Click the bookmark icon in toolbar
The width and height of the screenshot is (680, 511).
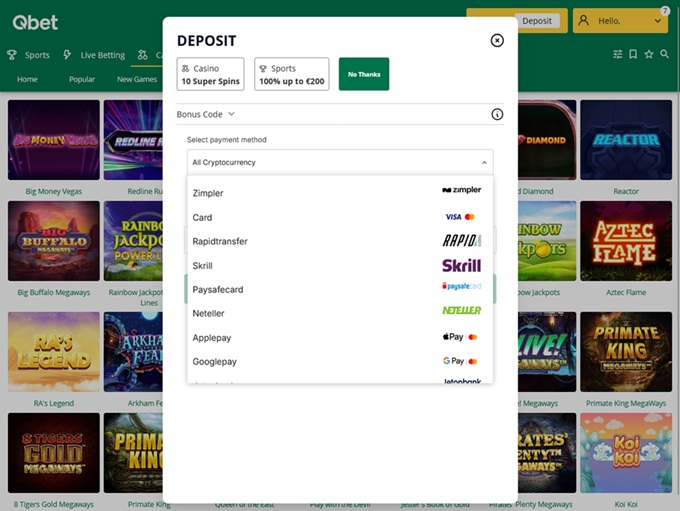632,54
